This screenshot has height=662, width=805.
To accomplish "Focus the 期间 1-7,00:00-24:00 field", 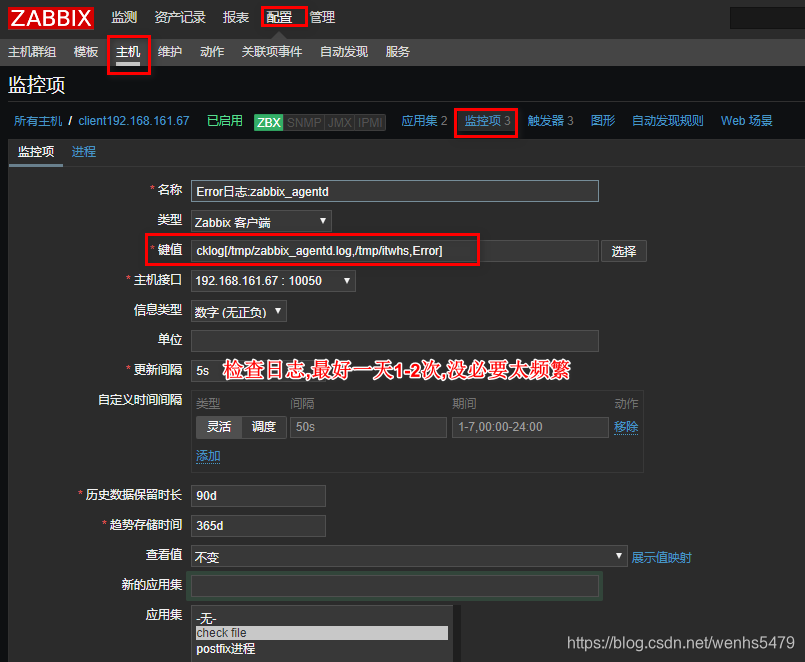I will 530,427.
